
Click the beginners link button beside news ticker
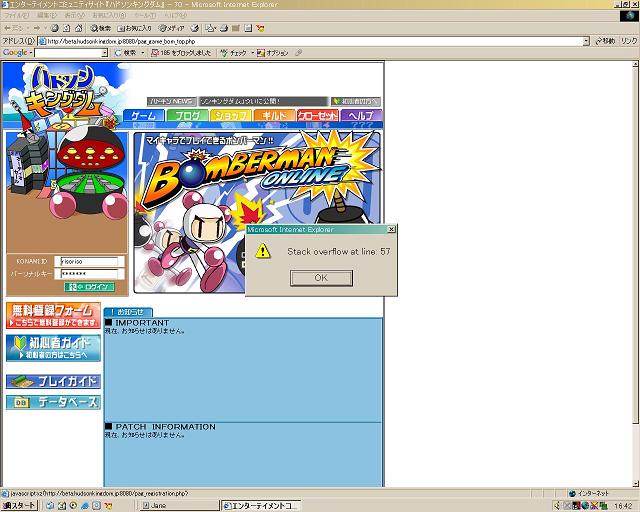356,101
